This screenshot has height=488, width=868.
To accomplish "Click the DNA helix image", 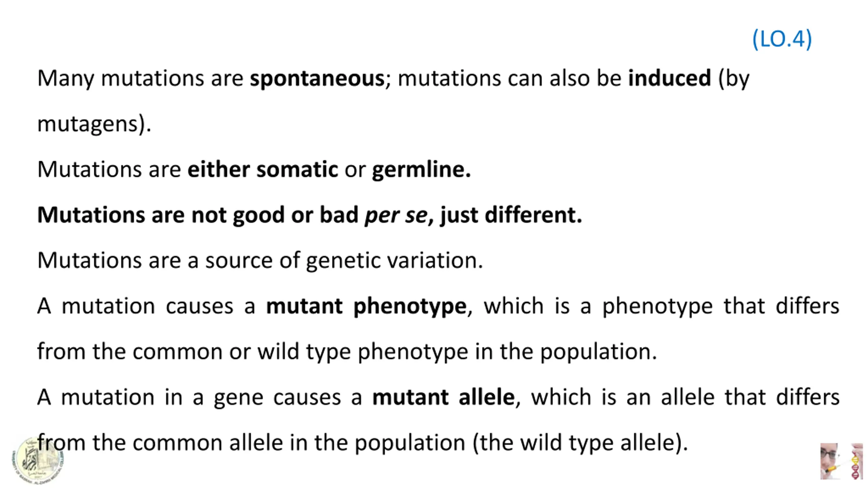I will 856,461.
